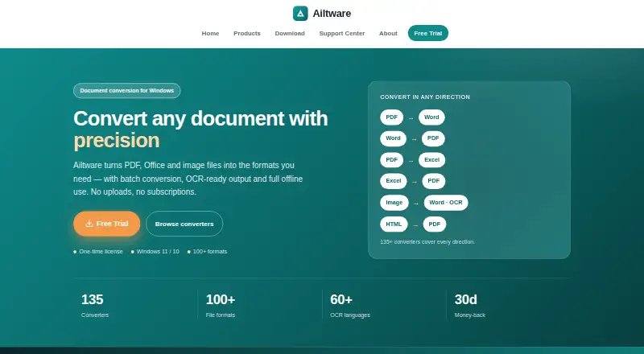Select the Word chip in first row
Screen dimensions: 644x354
[431, 117]
